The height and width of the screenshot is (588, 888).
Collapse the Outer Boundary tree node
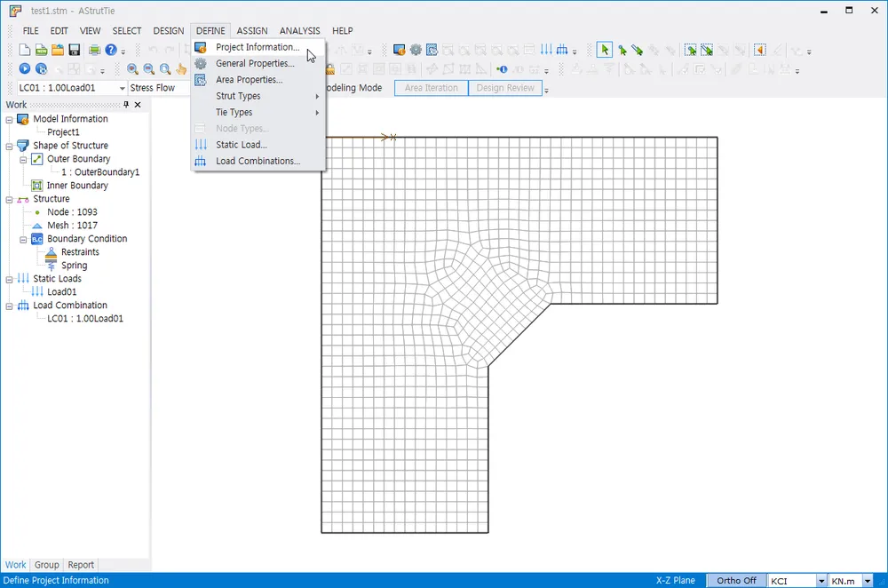pos(23,160)
